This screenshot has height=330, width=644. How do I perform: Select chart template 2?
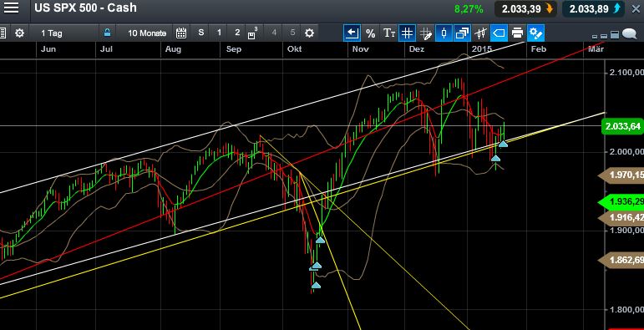point(237,33)
